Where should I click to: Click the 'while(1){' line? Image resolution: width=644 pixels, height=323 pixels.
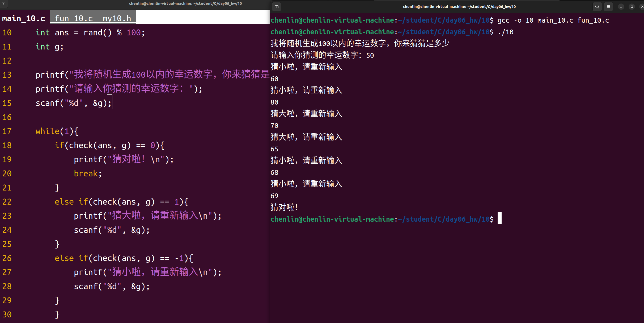coord(57,131)
